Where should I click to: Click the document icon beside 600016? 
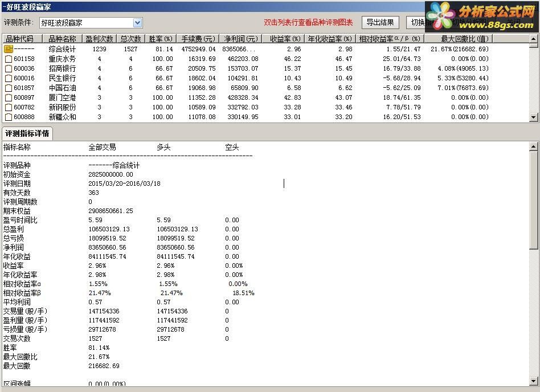tap(9, 78)
